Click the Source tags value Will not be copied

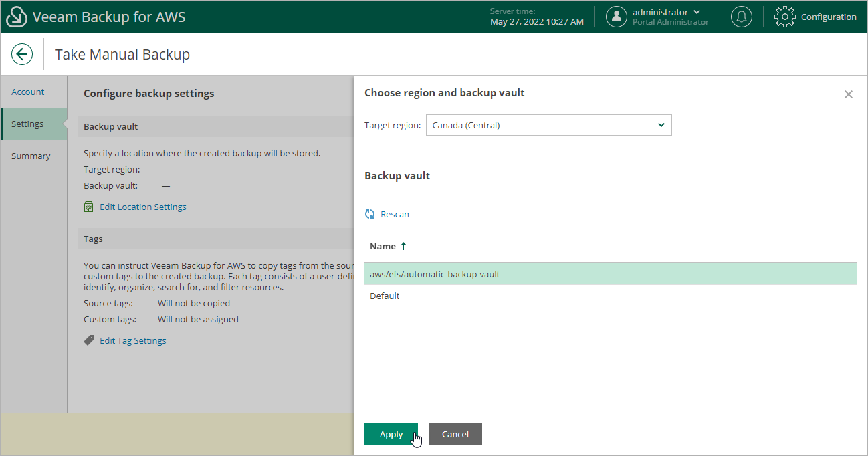click(x=194, y=303)
